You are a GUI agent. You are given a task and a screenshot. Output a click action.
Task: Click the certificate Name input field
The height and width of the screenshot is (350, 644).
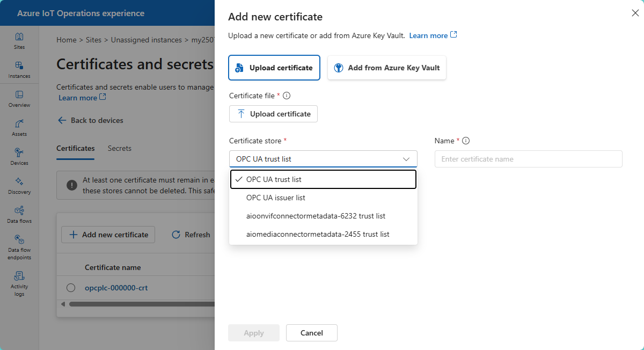pos(528,159)
